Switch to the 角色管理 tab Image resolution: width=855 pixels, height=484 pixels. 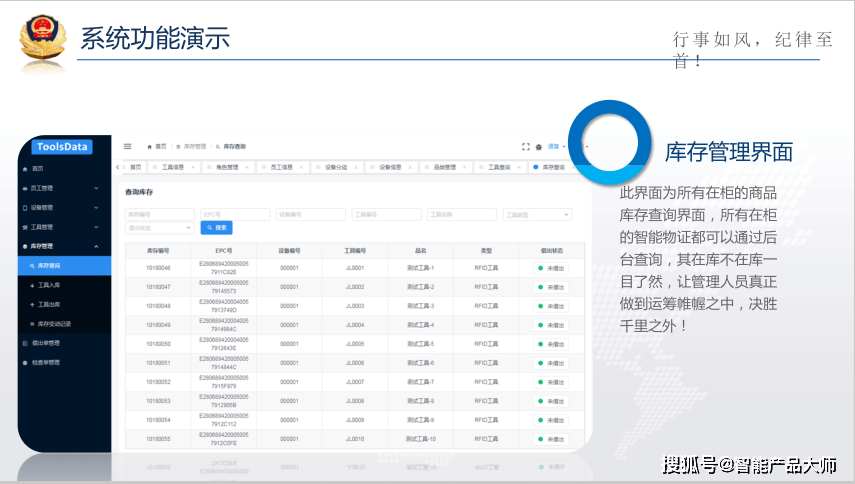(227, 167)
